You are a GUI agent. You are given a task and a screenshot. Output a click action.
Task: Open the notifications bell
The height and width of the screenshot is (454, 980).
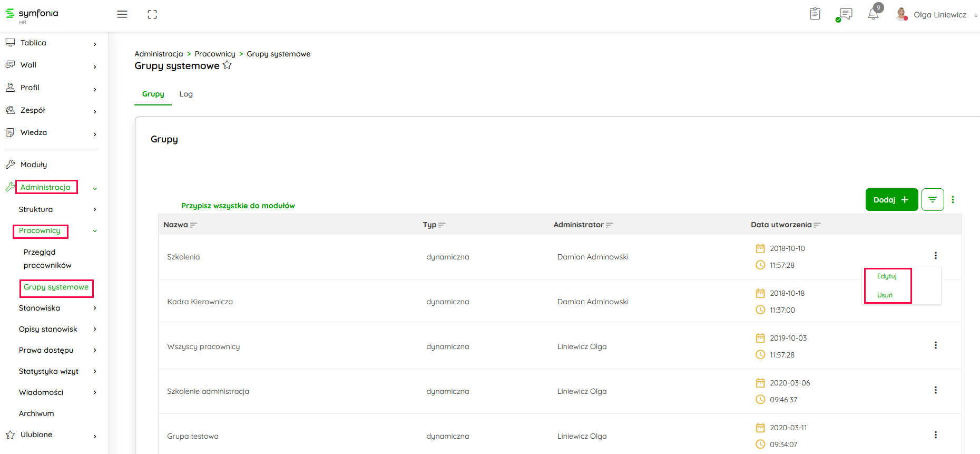tap(873, 14)
